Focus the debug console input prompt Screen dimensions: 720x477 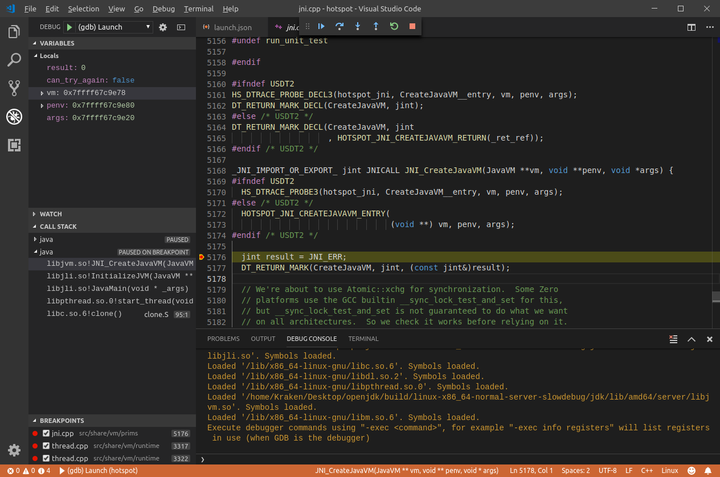pyautogui.click(x=459, y=459)
